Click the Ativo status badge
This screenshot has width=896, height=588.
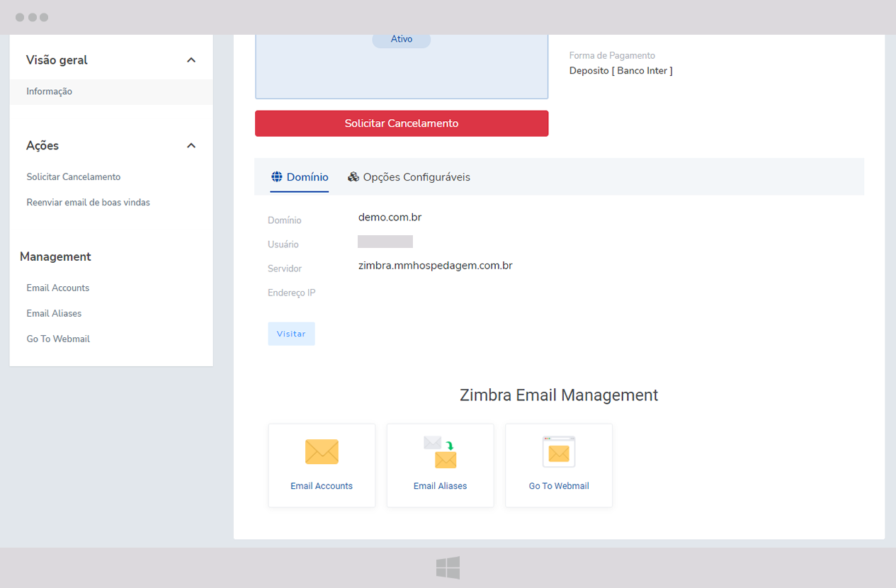(402, 40)
